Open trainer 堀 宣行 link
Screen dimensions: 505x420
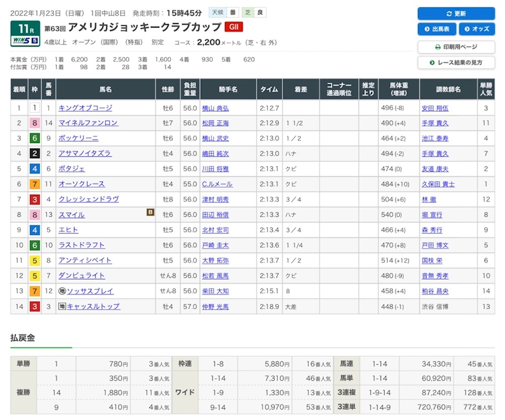click(432, 215)
